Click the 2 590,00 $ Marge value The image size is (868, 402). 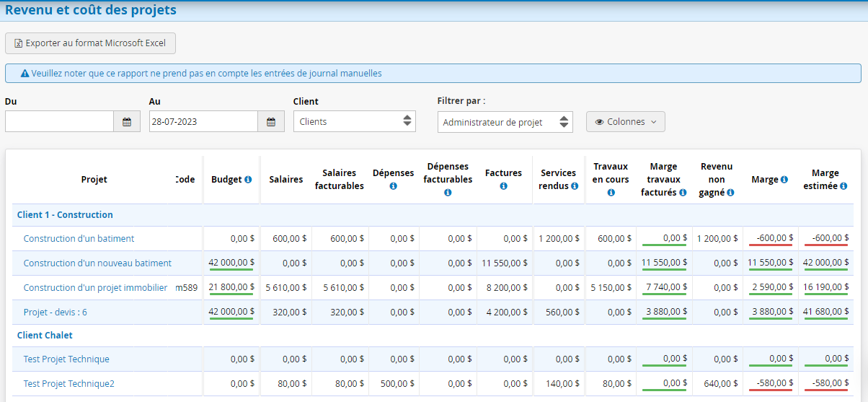pyautogui.click(x=773, y=287)
